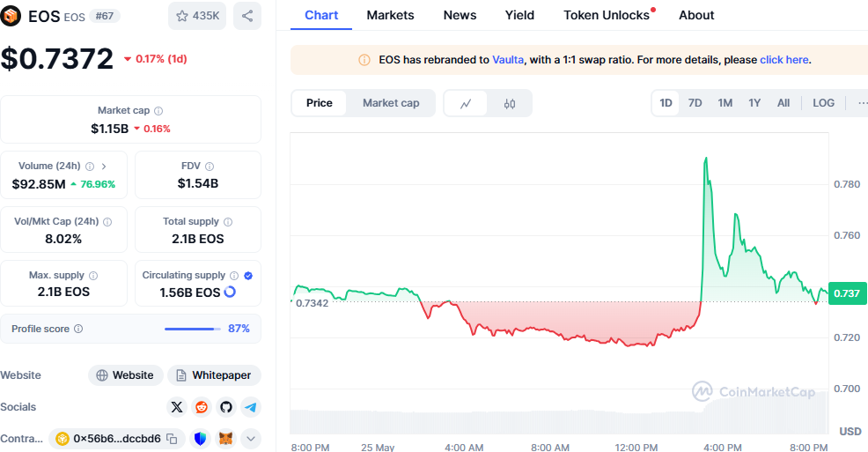The width and height of the screenshot is (868, 452).
Task: Click the Profile score info icon
Action: [x=78, y=329]
